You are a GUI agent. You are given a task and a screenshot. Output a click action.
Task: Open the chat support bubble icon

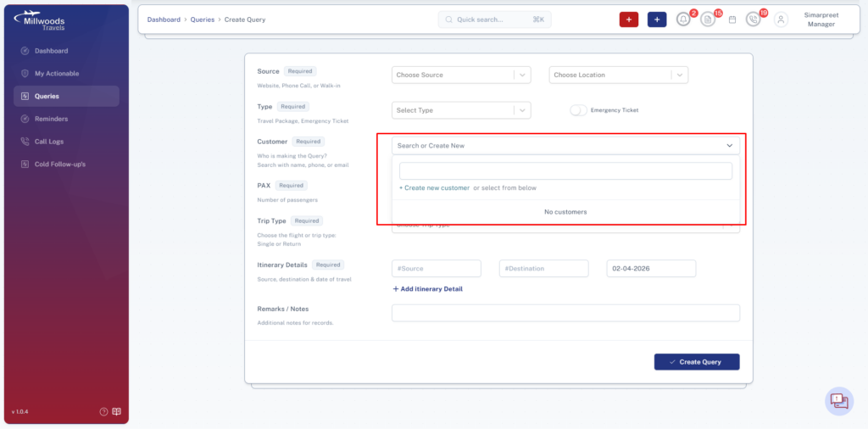click(x=839, y=401)
